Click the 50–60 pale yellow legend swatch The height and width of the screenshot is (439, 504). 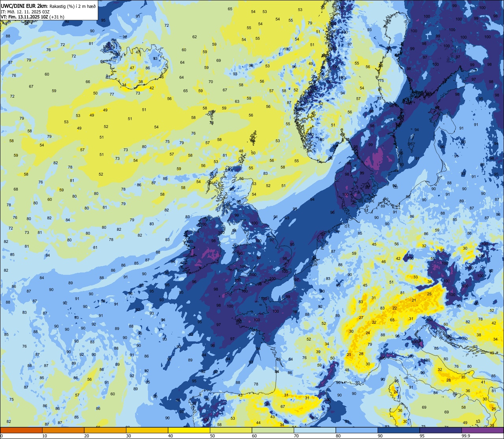231,430
